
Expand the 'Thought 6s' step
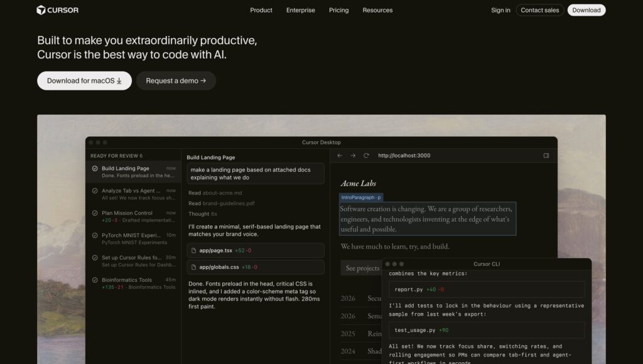(203, 214)
